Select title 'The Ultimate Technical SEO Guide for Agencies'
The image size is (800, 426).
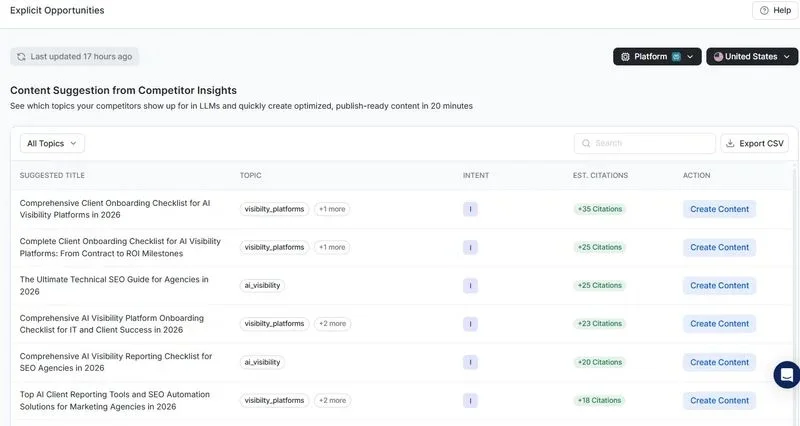pyautogui.click(x=114, y=286)
